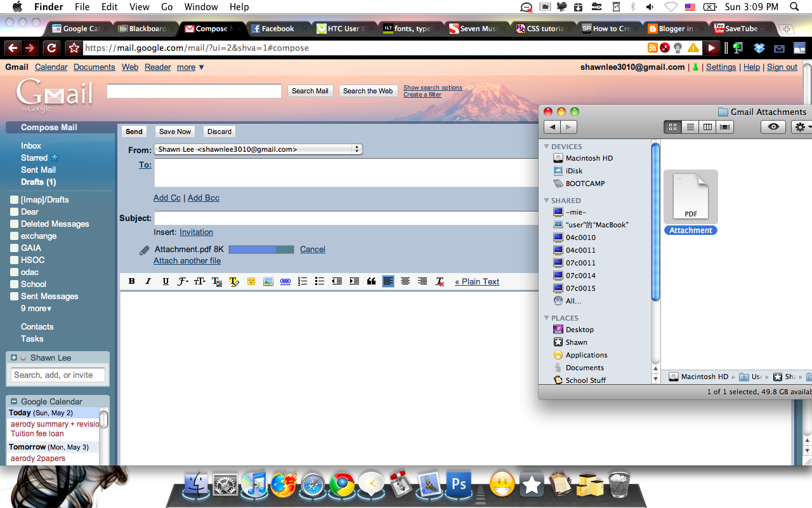Add a Cc recipient field
Image resolution: width=812 pixels, height=508 pixels.
(167, 197)
